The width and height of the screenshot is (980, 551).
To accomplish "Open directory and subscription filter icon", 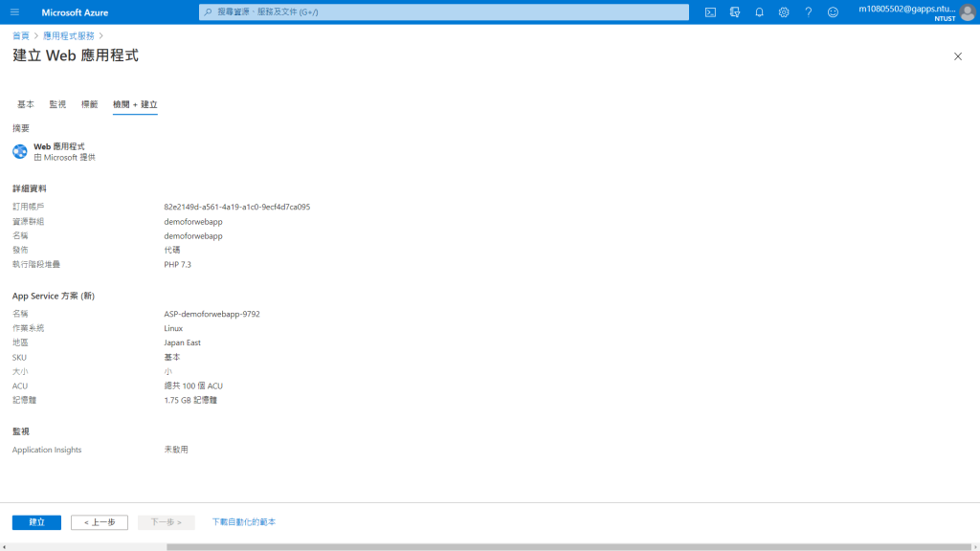I will point(734,11).
